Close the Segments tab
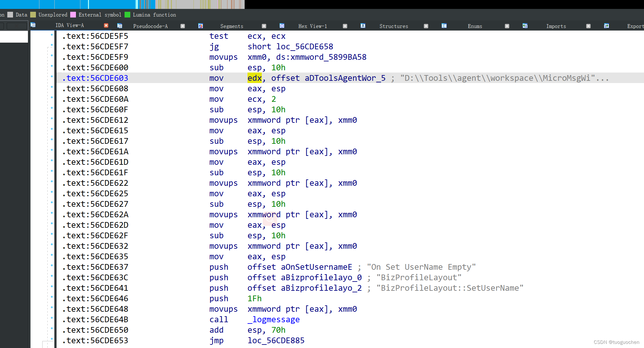Screen dimensions: 644x348 pyautogui.click(x=264, y=26)
